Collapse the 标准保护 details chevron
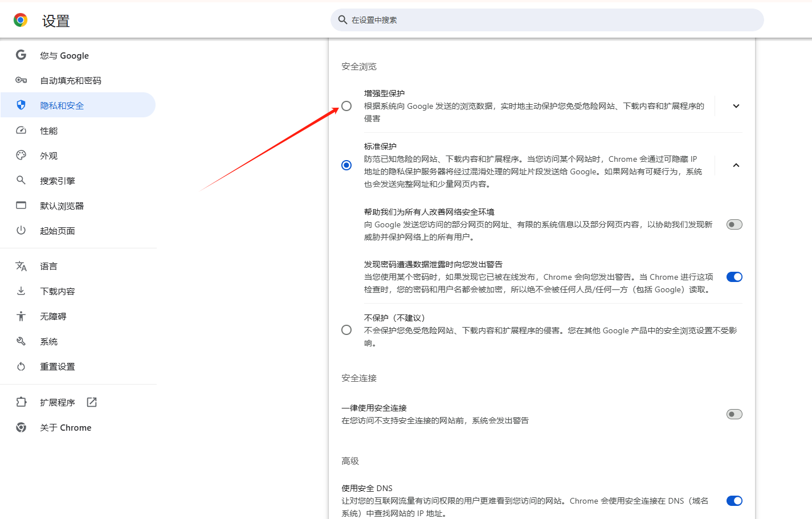Image resolution: width=812 pixels, height=519 pixels. coord(736,165)
